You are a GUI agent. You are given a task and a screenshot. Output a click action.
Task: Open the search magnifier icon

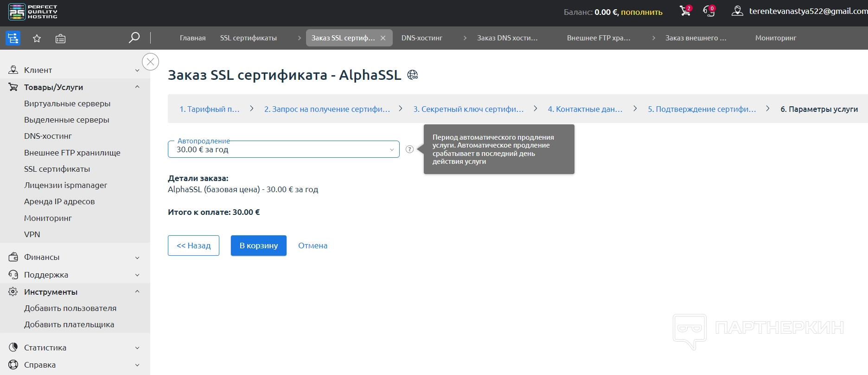click(134, 38)
